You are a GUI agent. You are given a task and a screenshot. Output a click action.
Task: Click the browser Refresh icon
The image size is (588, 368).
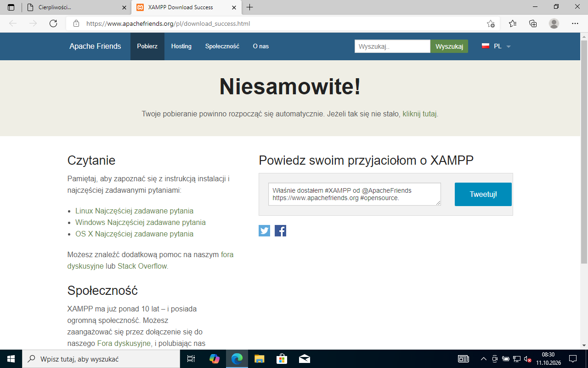coord(53,23)
